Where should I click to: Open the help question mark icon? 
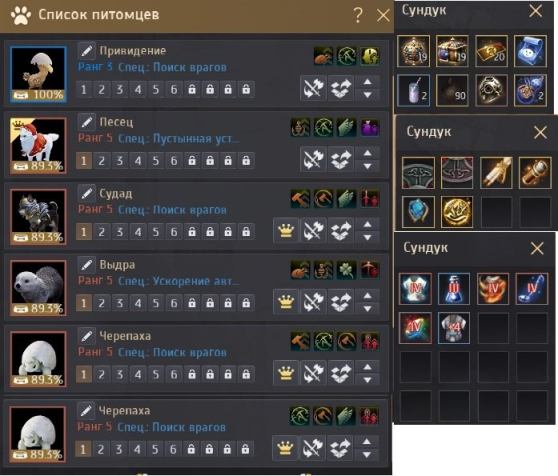point(358,15)
